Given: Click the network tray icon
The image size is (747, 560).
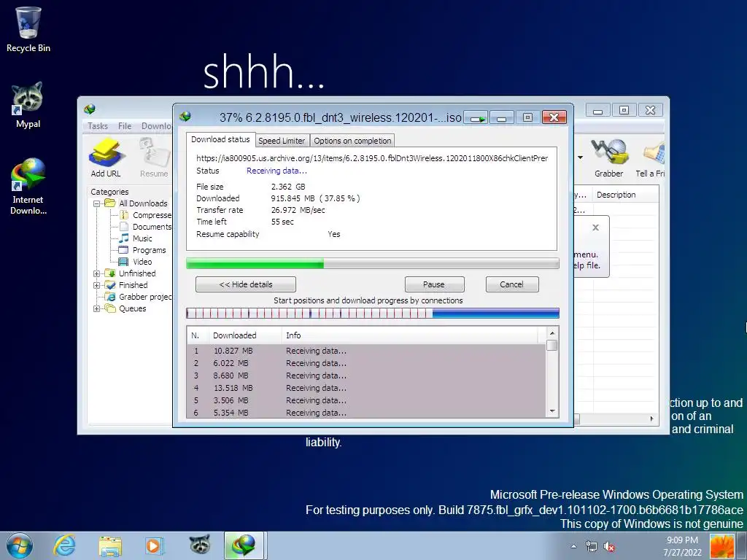Looking at the screenshot, I should 591,547.
